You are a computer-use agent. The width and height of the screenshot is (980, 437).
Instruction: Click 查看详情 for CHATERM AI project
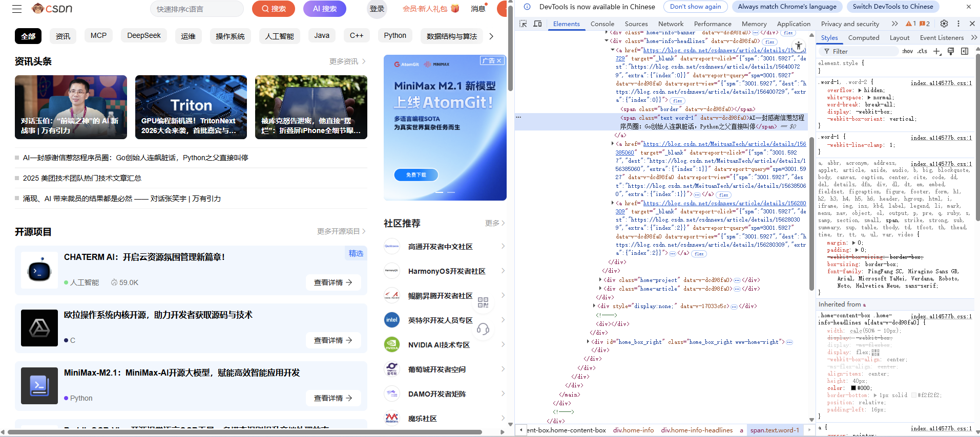(x=333, y=282)
